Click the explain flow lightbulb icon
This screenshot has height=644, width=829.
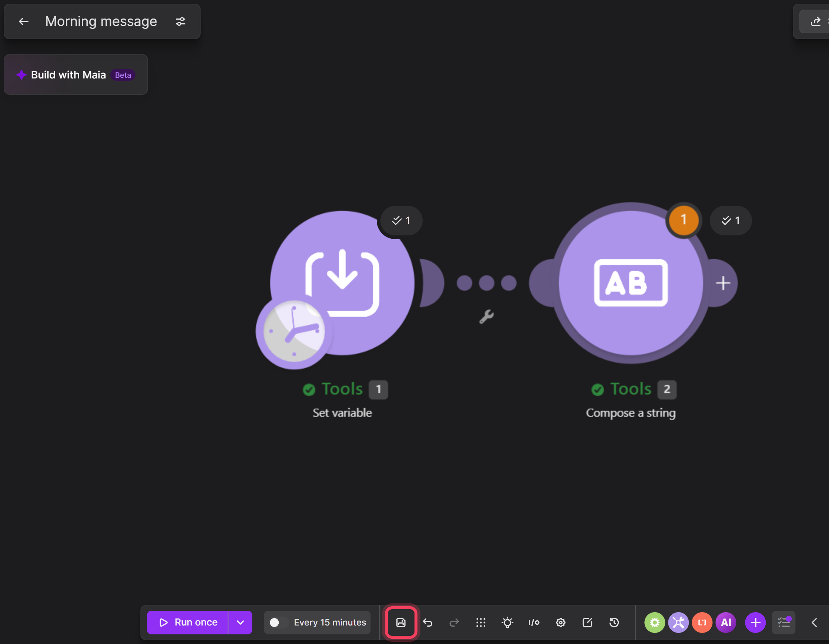[507, 623]
